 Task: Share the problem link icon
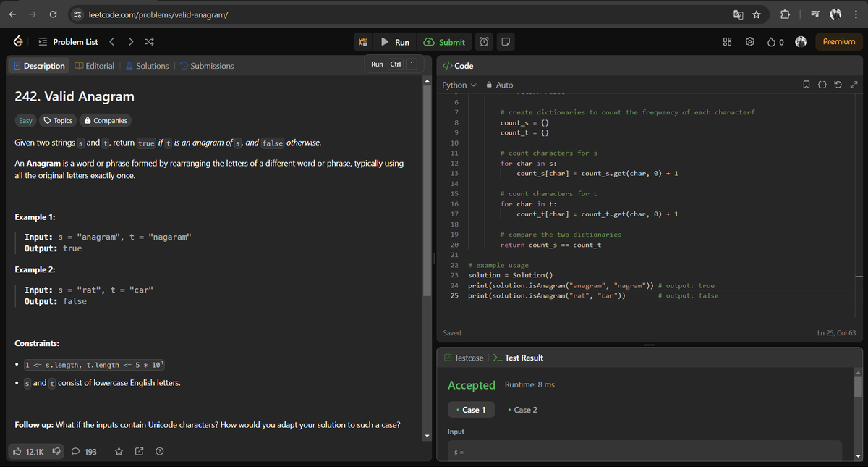coord(140,452)
